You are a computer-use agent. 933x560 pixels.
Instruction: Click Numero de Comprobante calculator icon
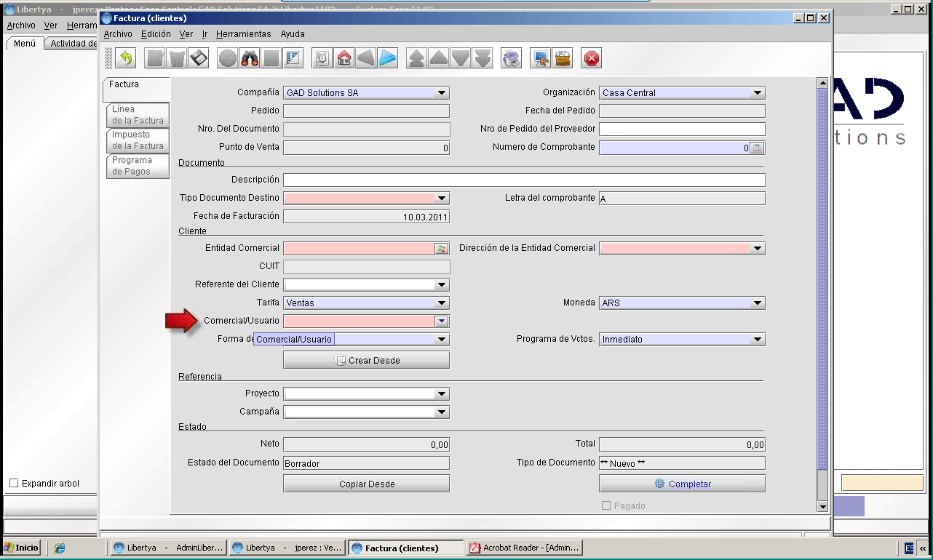pos(757,148)
